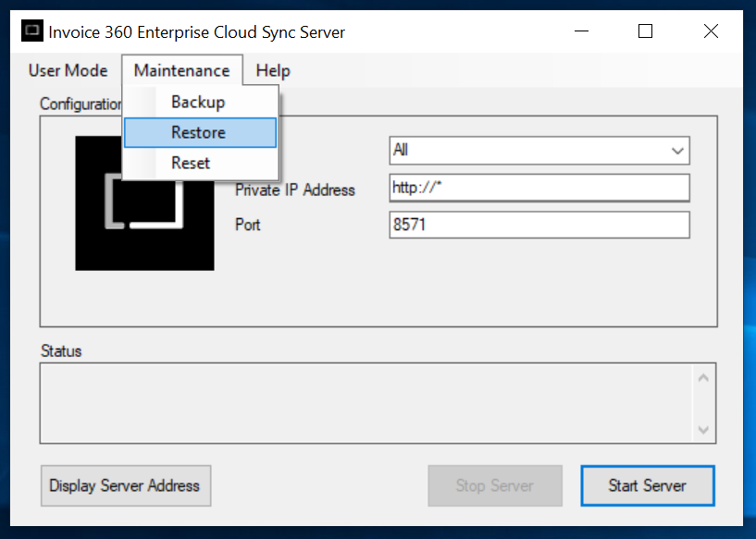Screen dimensions: 756x539
Task: Close the Maintenance menu header
Action: tap(181, 71)
